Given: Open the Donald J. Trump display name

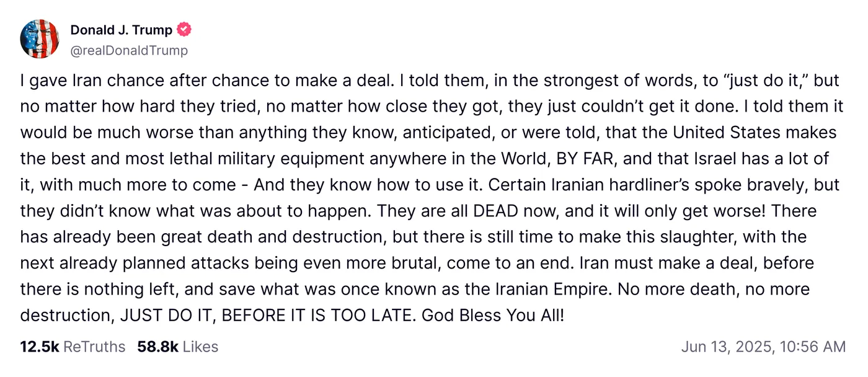Looking at the screenshot, I should pyautogui.click(x=121, y=30).
